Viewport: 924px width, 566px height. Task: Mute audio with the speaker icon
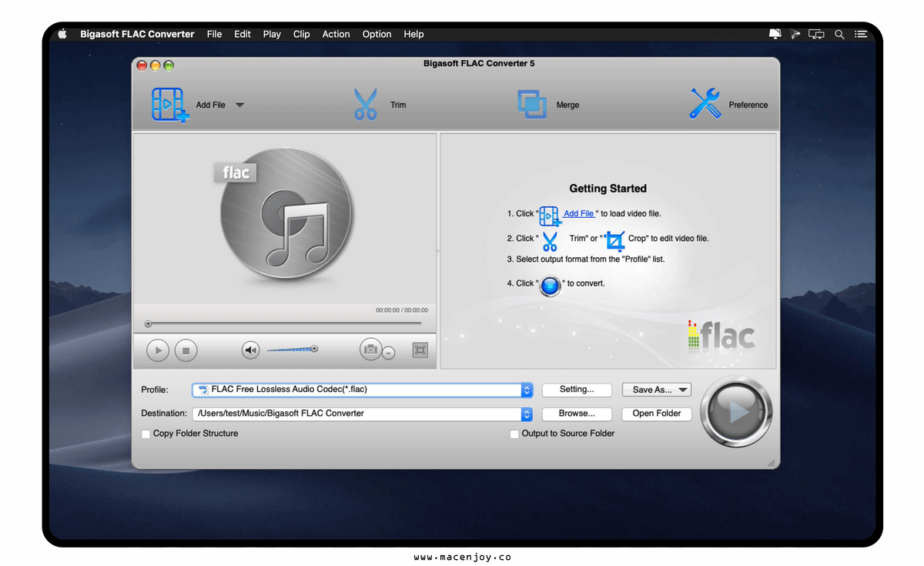pos(251,350)
